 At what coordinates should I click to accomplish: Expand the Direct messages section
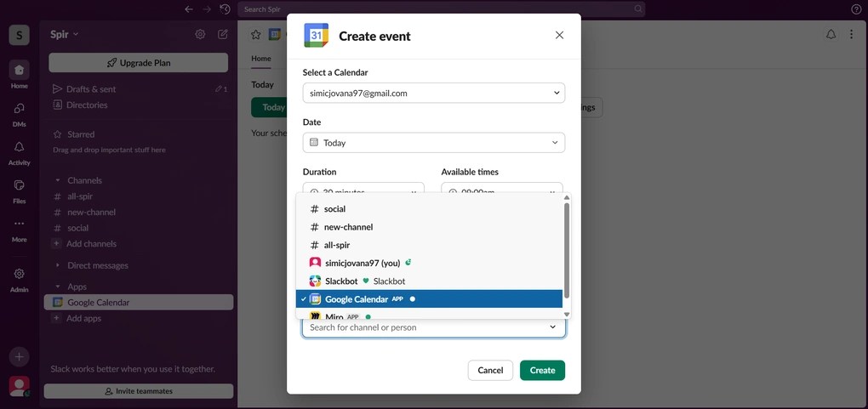point(58,265)
